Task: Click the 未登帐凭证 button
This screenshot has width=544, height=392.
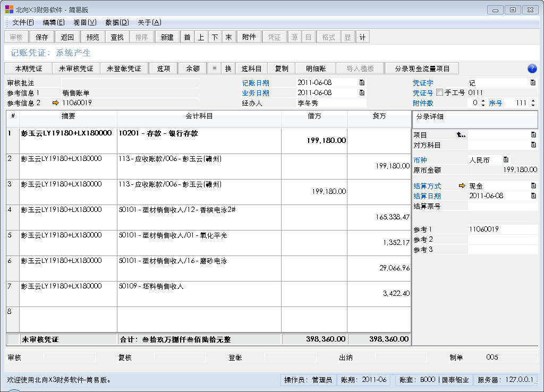Action: 124,69
